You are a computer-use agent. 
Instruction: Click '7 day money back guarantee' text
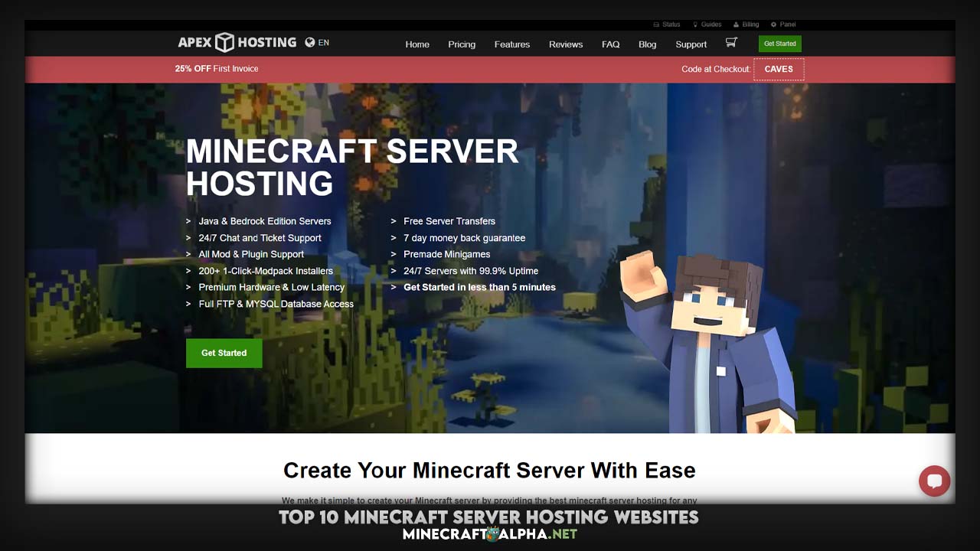465,238
